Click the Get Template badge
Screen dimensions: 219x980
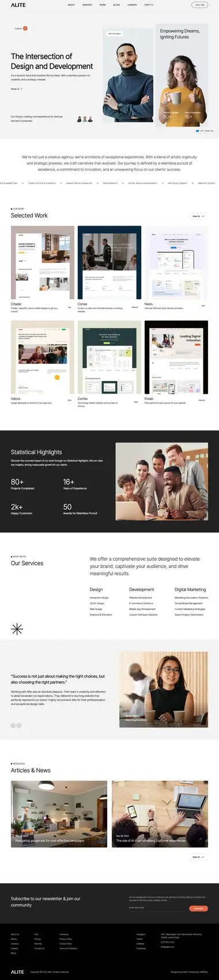pos(205,131)
